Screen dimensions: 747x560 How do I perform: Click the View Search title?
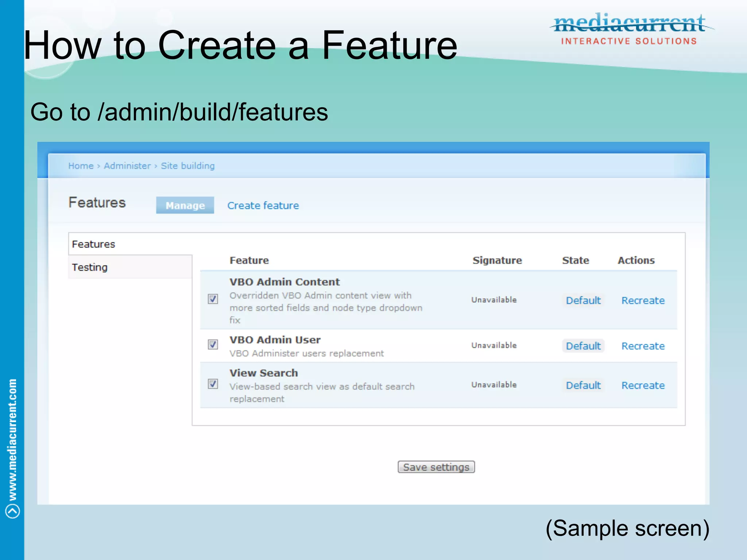pos(264,373)
